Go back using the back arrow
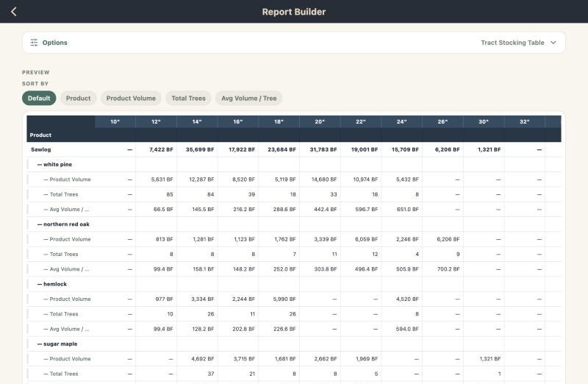 click(x=14, y=12)
